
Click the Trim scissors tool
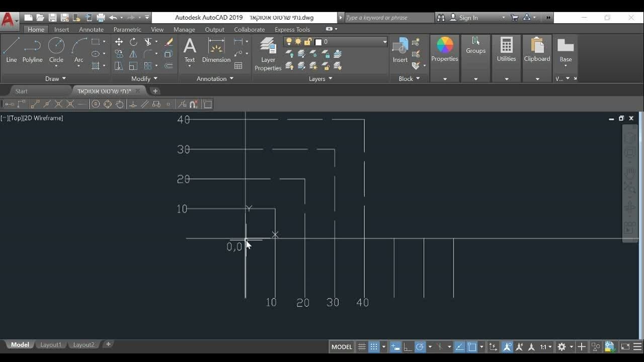(148, 42)
